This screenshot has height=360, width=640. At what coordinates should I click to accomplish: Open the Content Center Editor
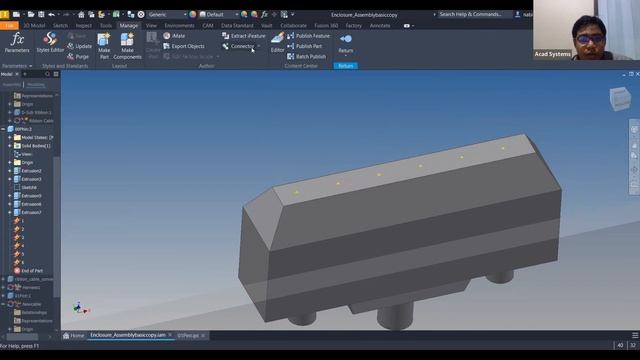click(x=277, y=43)
